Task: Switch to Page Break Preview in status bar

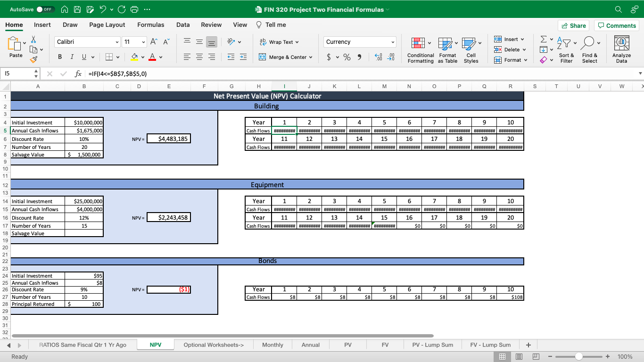Action: [536, 357]
